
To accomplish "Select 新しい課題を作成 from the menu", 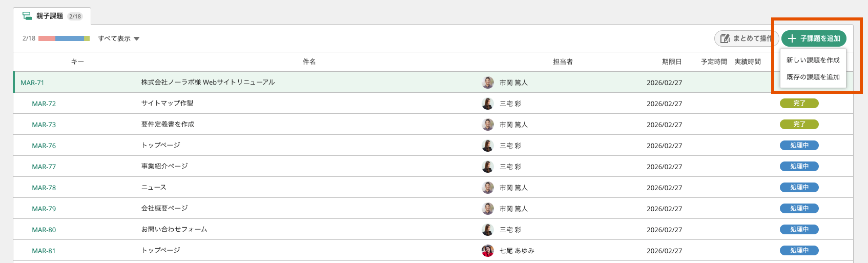I will [813, 60].
